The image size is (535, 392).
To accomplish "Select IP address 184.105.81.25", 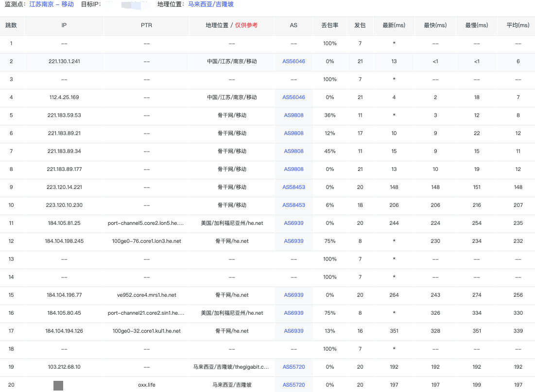I will tap(64, 223).
